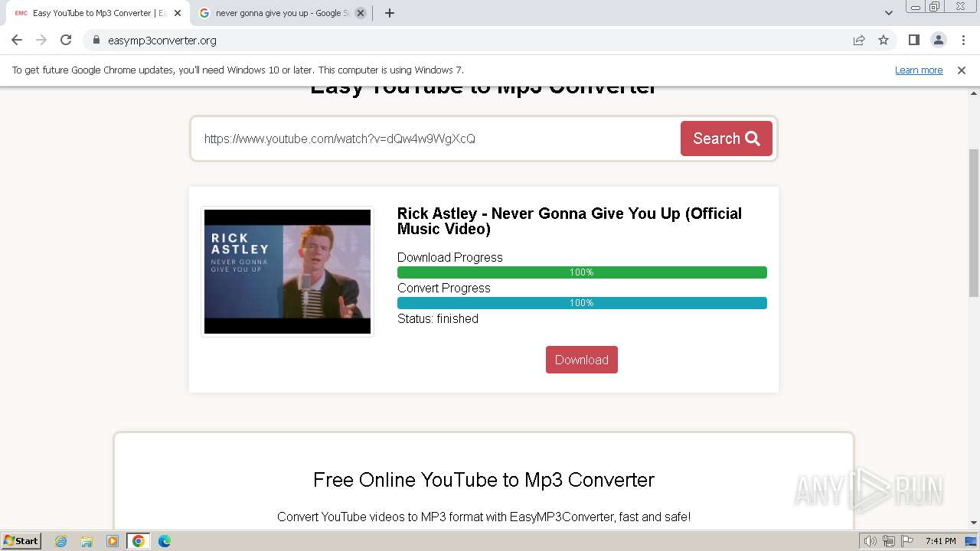Image resolution: width=980 pixels, height=551 pixels.
Task: Open File Explorer from the taskbar
Action: click(87, 541)
